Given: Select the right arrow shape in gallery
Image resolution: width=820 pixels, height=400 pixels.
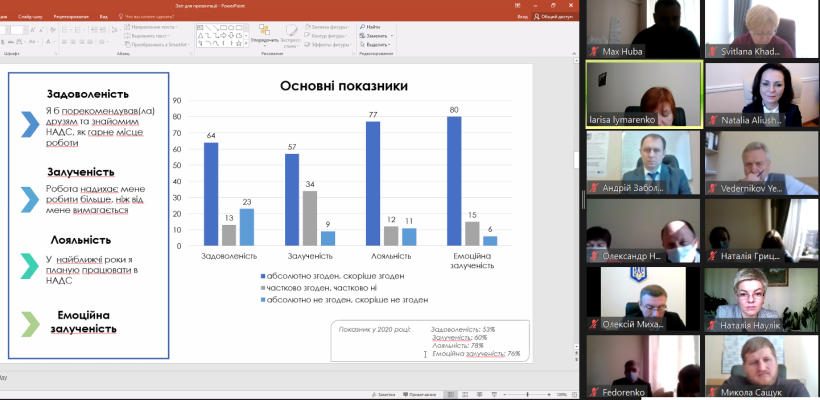Looking at the screenshot, I should point(223,36).
